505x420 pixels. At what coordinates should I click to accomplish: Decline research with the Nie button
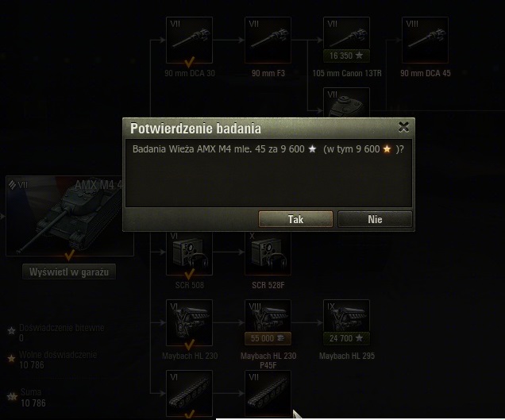click(375, 219)
